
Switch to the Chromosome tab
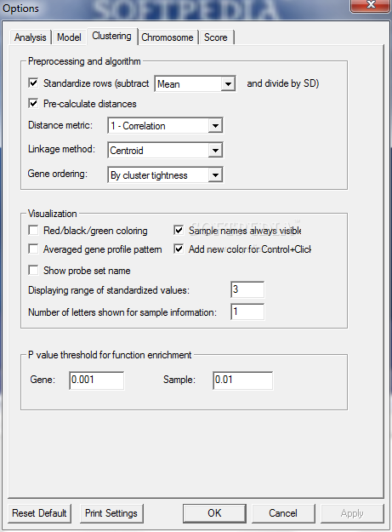point(168,37)
